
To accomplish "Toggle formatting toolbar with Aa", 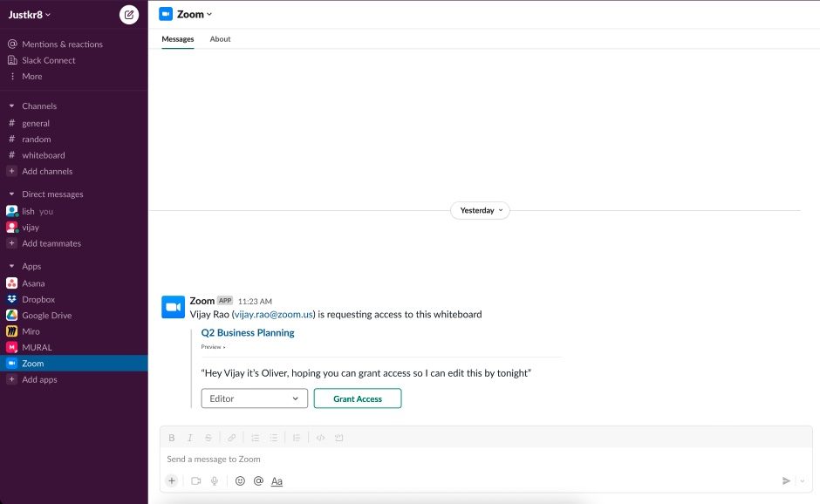I will coord(277,481).
